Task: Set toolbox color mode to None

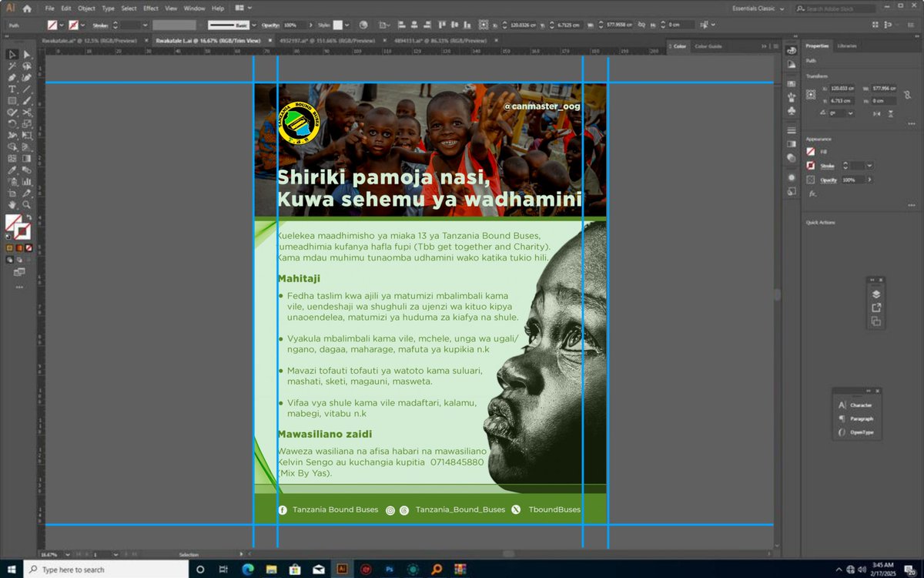Action: [x=29, y=249]
